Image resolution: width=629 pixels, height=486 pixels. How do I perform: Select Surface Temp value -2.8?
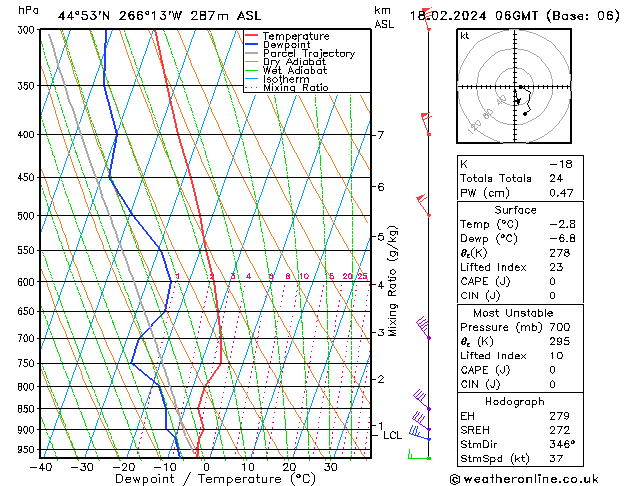tap(562, 224)
